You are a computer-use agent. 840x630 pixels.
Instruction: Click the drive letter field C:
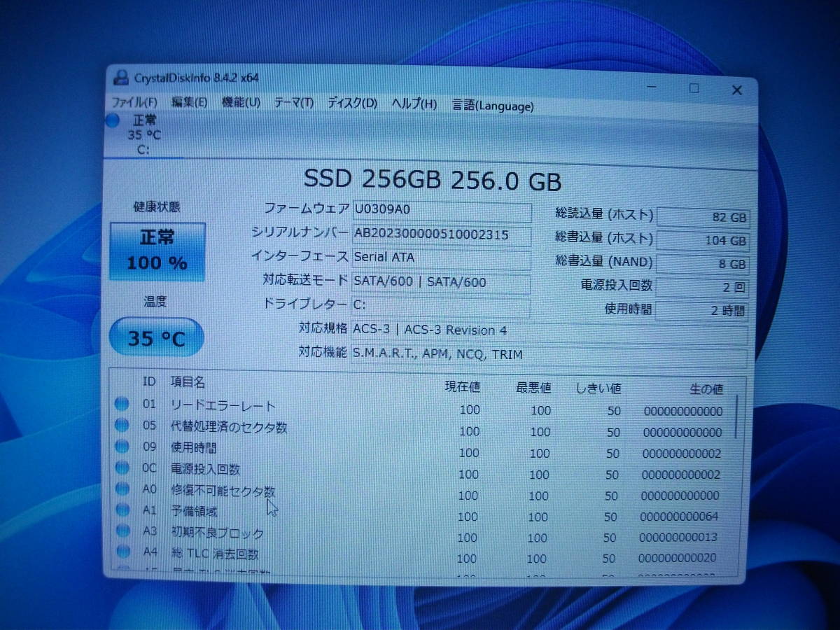pyautogui.click(x=442, y=306)
